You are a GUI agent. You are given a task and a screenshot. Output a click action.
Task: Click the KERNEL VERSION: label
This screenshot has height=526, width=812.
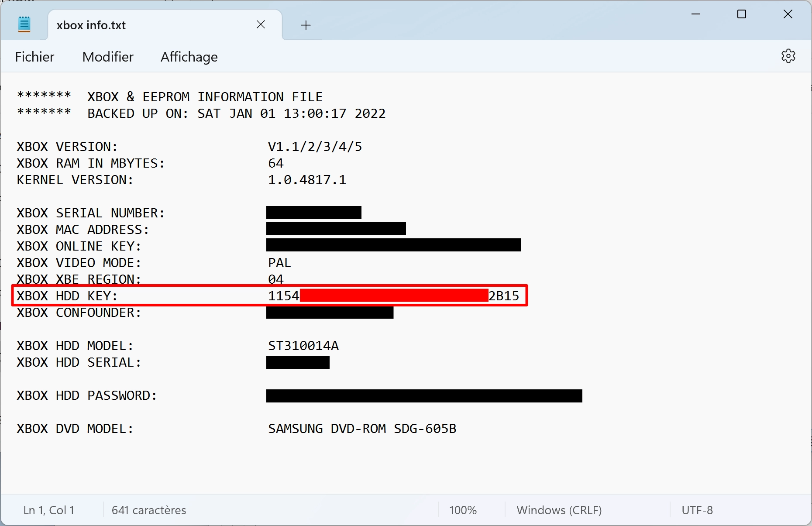(x=75, y=180)
